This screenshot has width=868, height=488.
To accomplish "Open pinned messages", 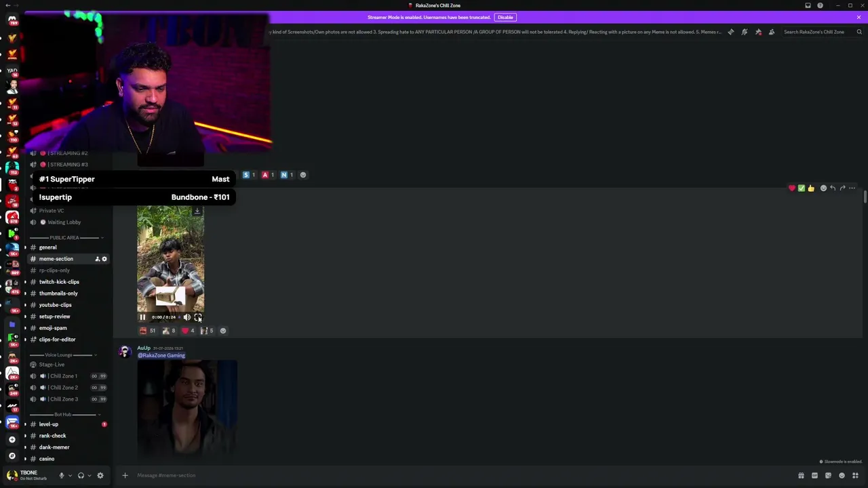I will 758,32.
